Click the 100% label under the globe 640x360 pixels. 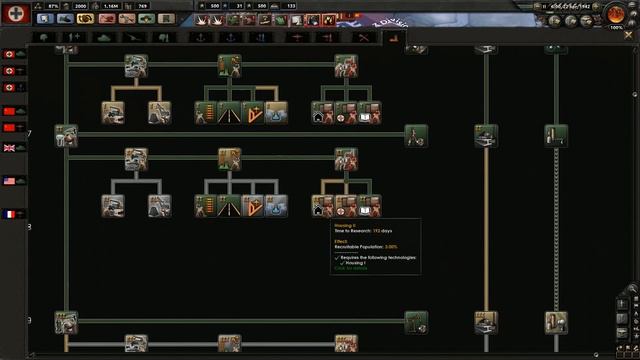click(616, 28)
